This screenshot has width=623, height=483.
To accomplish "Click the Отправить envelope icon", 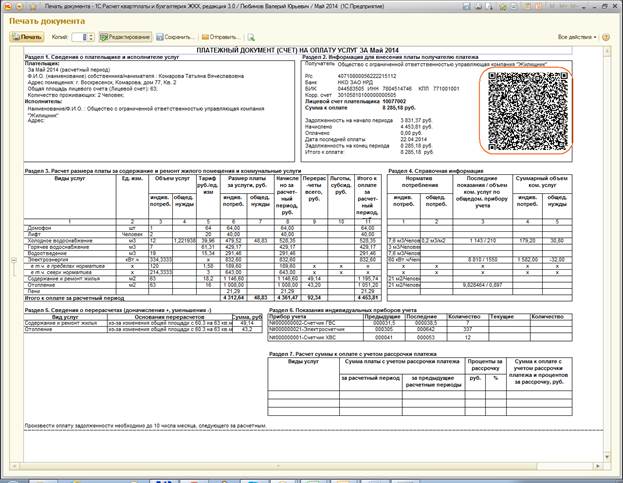I will pos(205,37).
